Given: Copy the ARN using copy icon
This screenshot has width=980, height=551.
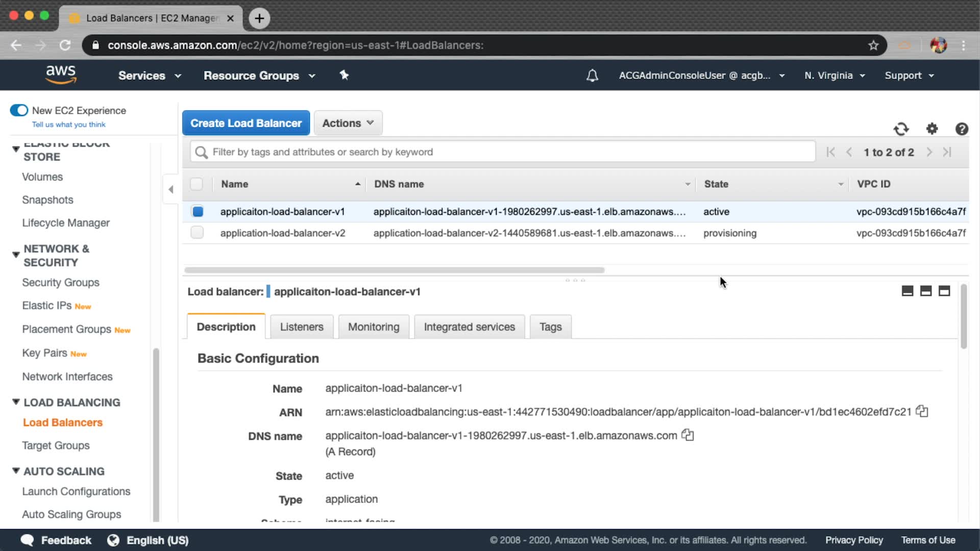Looking at the screenshot, I should (922, 411).
